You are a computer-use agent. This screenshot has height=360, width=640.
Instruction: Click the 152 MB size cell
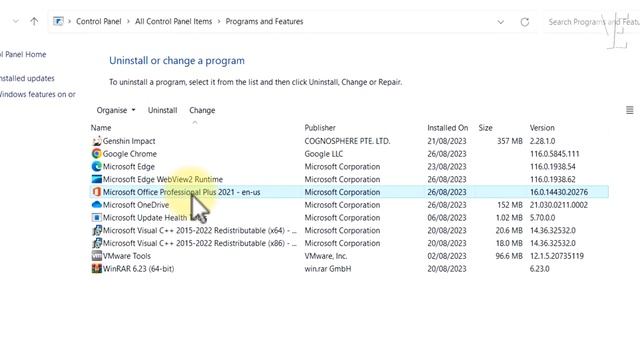(510, 204)
